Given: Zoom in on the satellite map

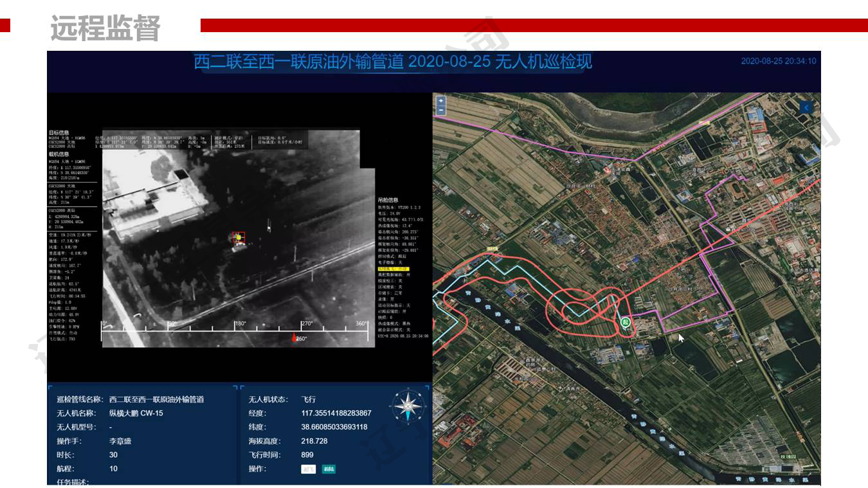Looking at the screenshot, I should 440,101.
